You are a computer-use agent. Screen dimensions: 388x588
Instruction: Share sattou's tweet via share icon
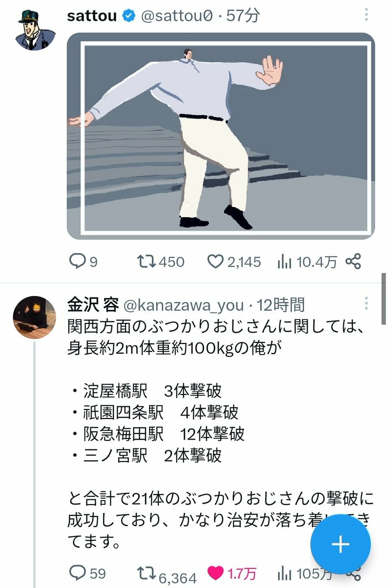click(353, 262)
